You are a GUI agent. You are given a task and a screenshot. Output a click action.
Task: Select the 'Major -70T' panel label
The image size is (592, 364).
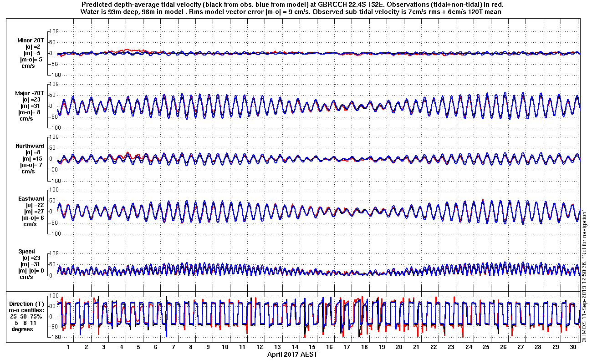coord(30,93)
